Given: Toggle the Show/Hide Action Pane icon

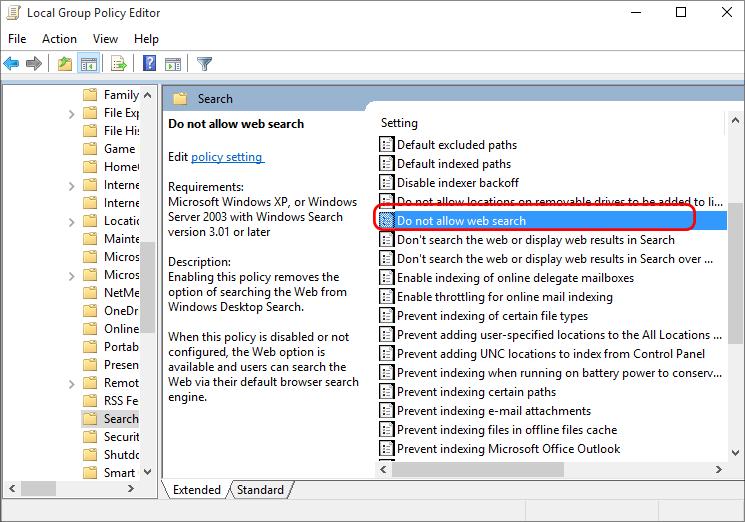Looking at the screenshot, I should [x=172, y=64].
